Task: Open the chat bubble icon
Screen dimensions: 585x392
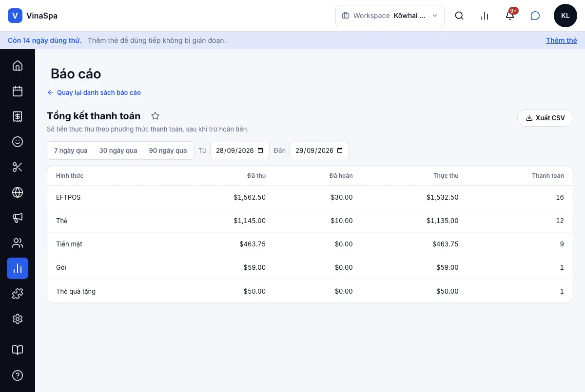Action: [x=535, y=16]
